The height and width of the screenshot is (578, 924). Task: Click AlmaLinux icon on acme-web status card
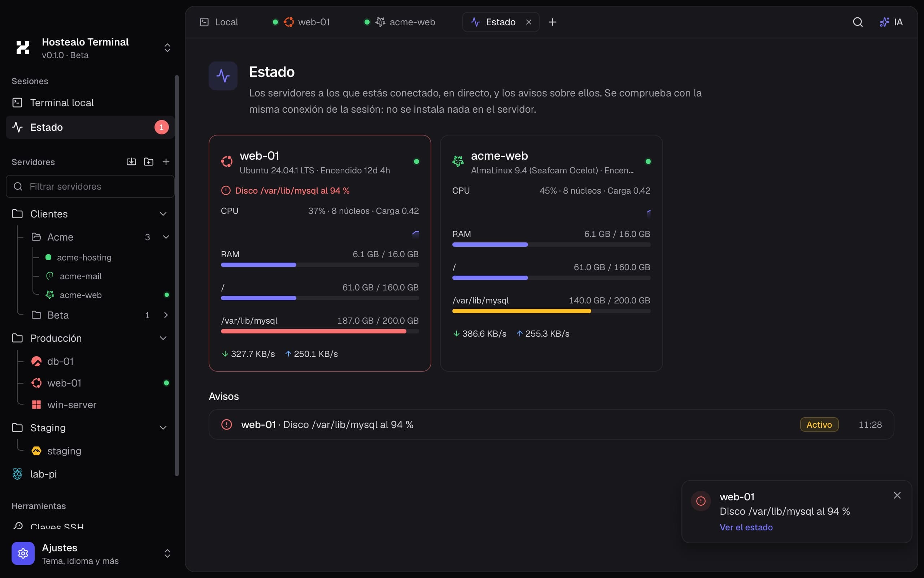pyautogui.click(x=458, y=161)
